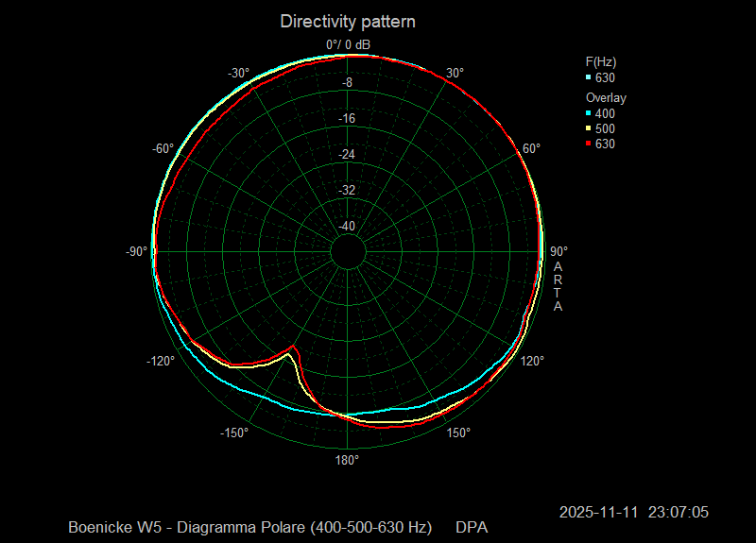Select the -150° angle label
Screen dimensions: 756x543
click(235, 433)
